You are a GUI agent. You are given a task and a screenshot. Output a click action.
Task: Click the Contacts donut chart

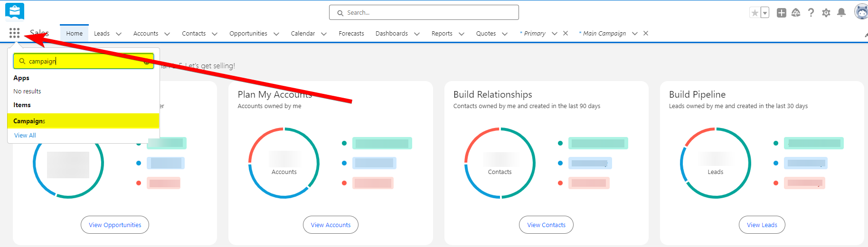tap(500, 163)
